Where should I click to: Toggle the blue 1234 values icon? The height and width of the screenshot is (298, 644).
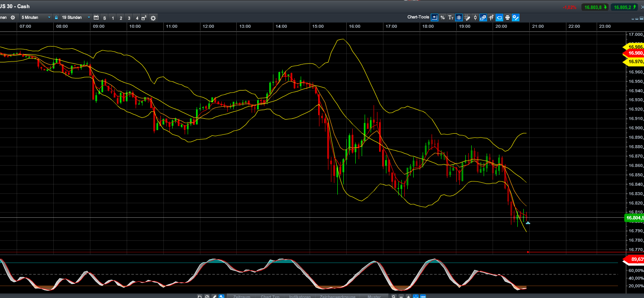[x=423, y=296]
